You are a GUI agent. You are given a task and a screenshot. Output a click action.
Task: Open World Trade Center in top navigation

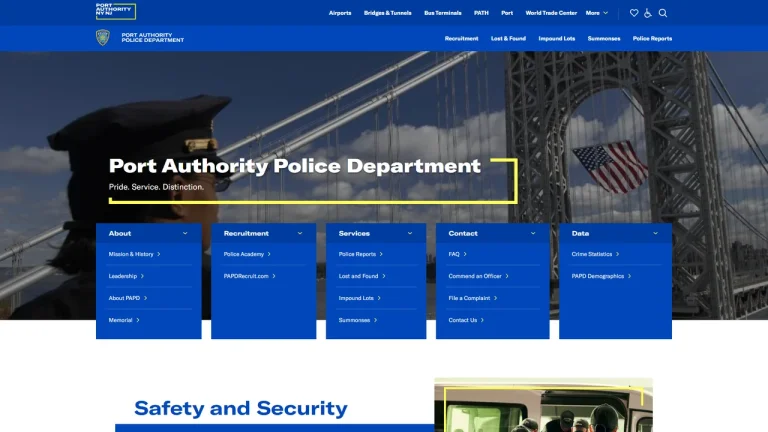click(x=551, y=13)
